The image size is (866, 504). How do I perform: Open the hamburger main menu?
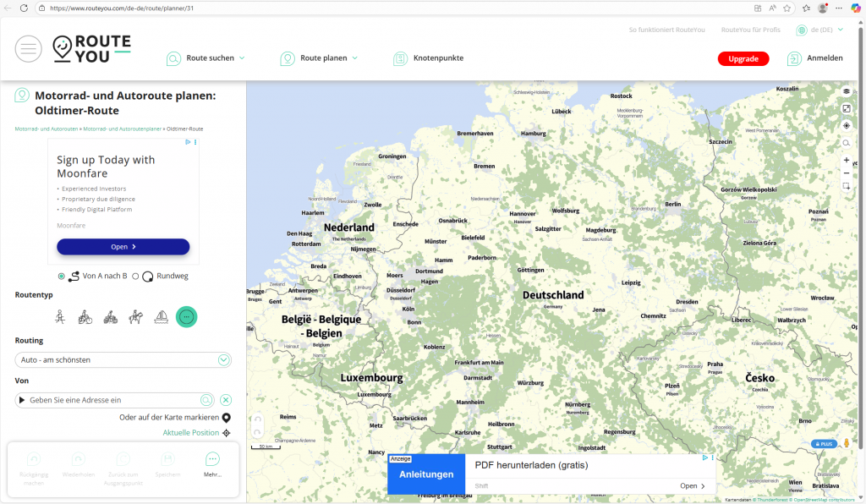coord(29,49)
